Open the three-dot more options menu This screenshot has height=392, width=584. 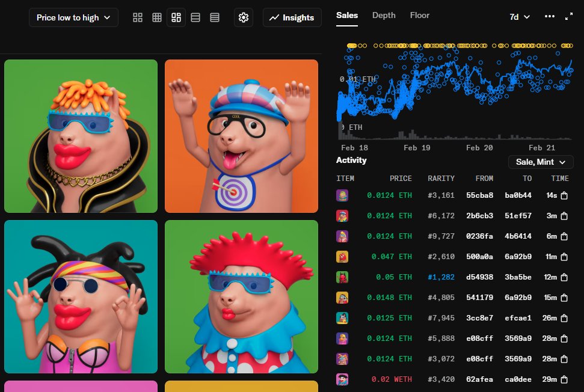pos(549,16)
